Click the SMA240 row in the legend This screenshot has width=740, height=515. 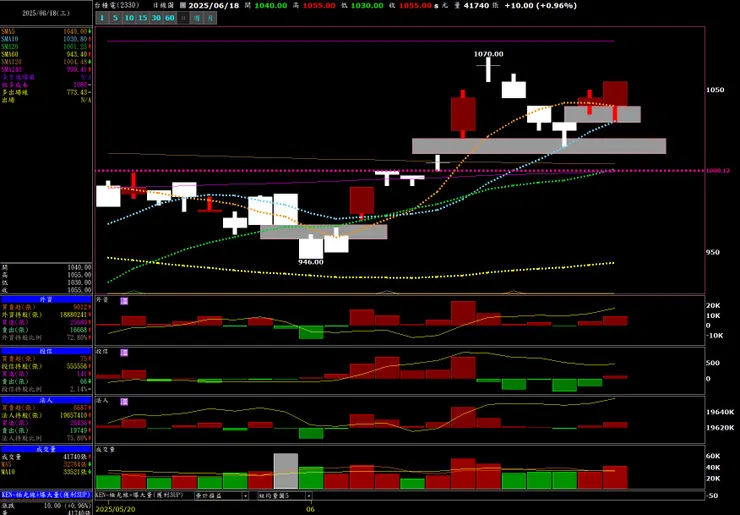click(46, 69)
